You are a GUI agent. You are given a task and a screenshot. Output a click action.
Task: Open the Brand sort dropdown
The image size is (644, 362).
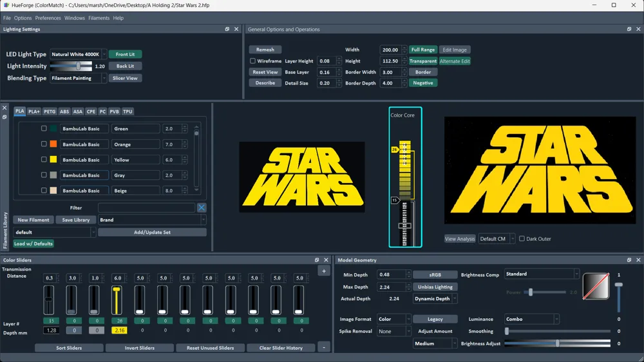click(152, 220)
